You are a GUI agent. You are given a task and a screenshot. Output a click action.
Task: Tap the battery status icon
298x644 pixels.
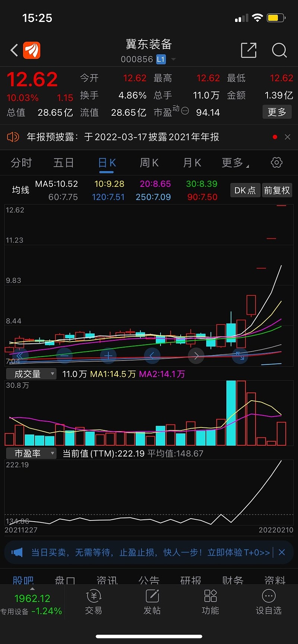tap(276, 17)
